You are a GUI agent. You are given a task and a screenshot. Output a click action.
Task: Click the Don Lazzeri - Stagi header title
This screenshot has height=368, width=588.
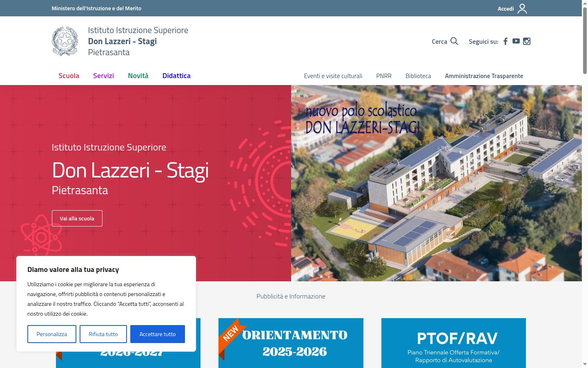coord(122,41)
